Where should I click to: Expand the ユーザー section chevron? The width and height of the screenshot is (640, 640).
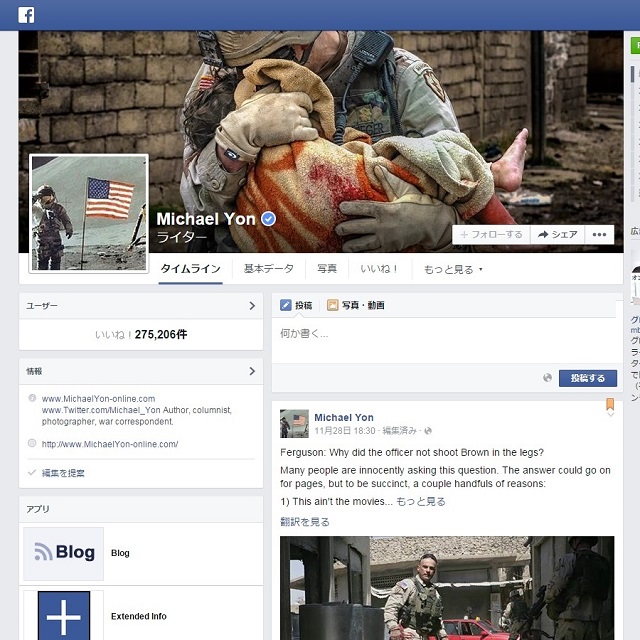(252, 306)
